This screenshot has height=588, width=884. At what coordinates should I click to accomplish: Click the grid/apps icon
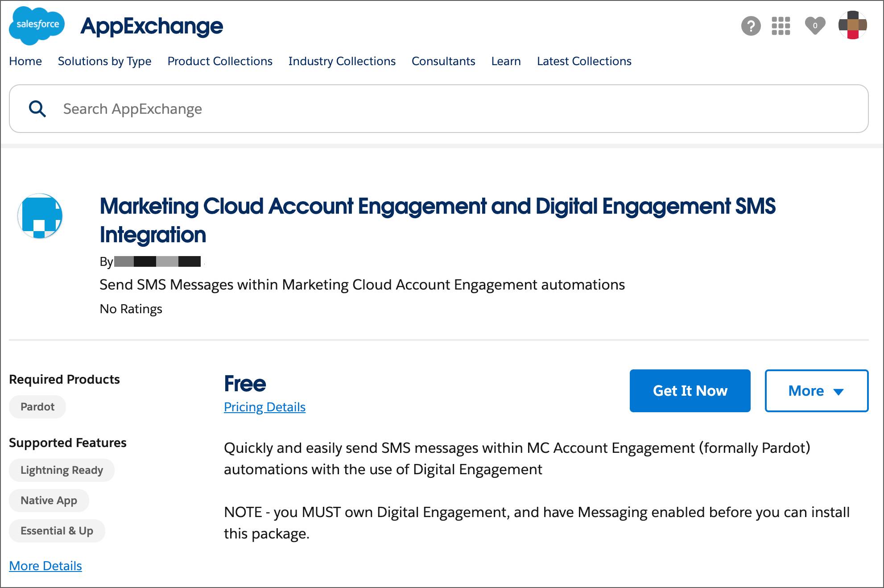(x=782, y=25)
